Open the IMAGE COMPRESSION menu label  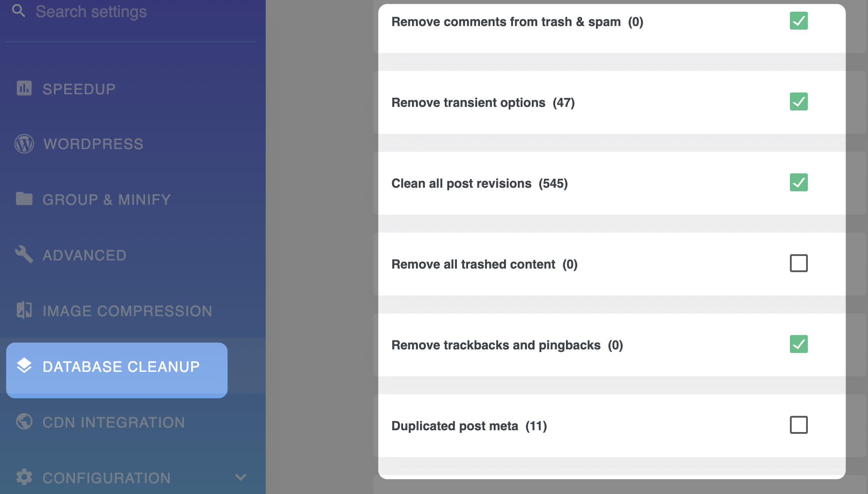127,311
